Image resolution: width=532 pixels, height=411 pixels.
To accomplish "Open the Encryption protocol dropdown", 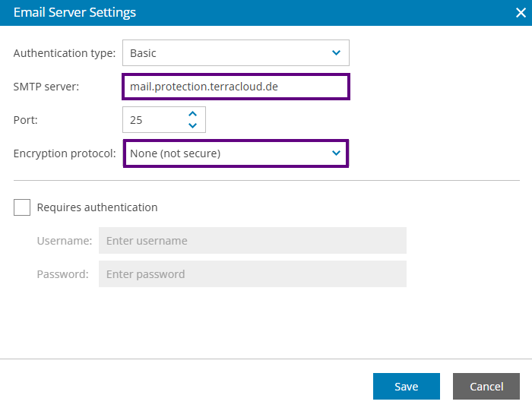I will point(236,153).
